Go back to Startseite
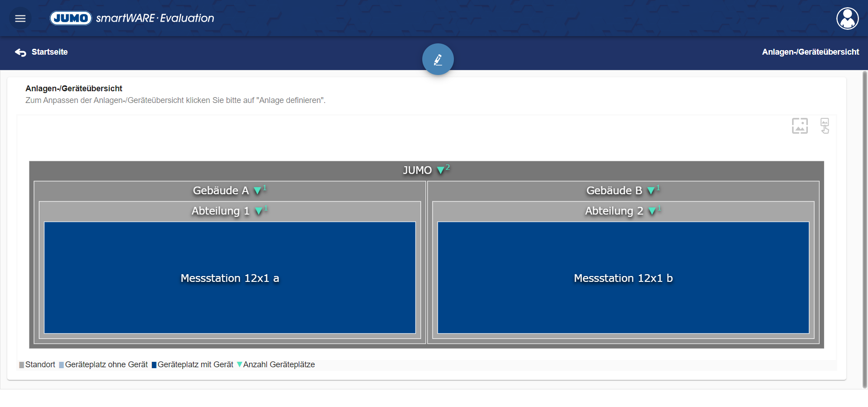 coord(49,52)
